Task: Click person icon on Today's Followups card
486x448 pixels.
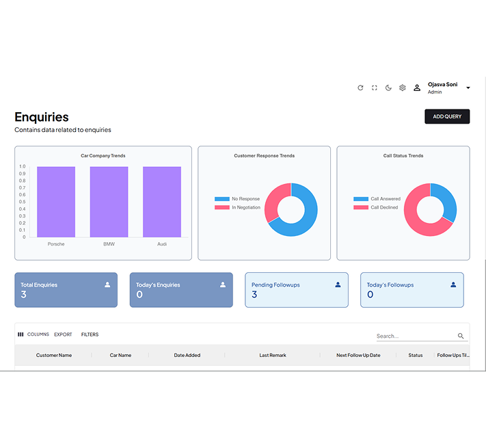Action: 453,285
